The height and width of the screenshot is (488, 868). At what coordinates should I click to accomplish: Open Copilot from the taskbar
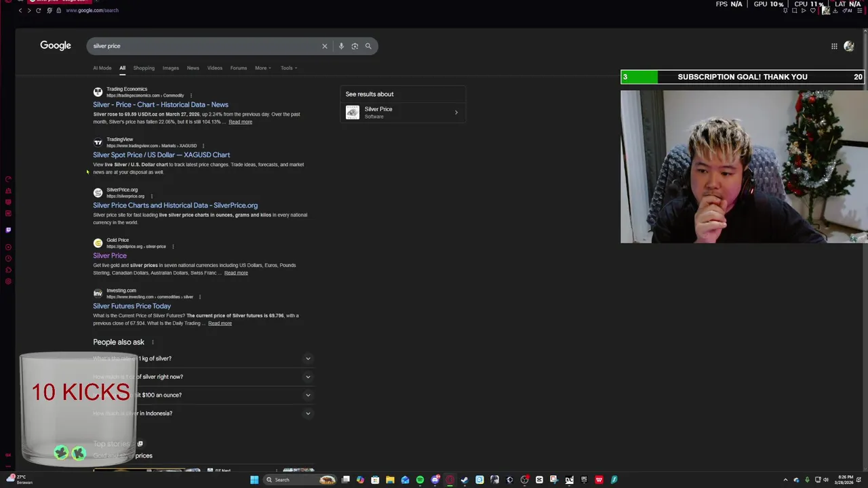[360, 480]
